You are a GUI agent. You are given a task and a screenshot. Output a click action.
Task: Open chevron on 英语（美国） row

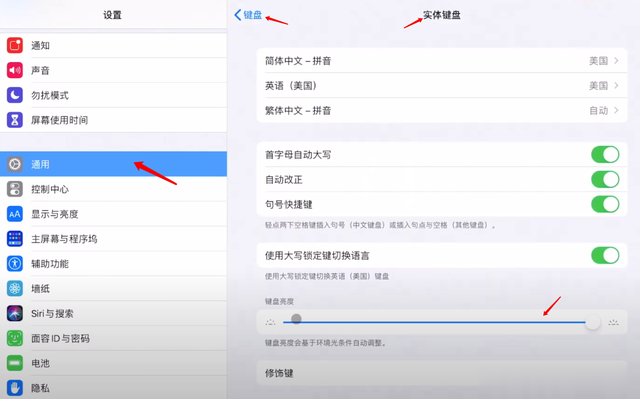pyautogui.click(x=616, y=86)
